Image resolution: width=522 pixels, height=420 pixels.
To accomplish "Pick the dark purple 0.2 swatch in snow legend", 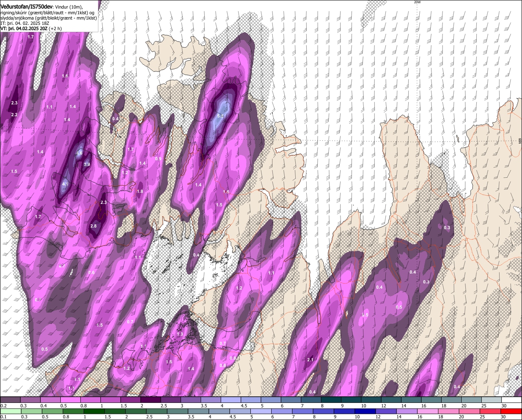I will [10, 400].
